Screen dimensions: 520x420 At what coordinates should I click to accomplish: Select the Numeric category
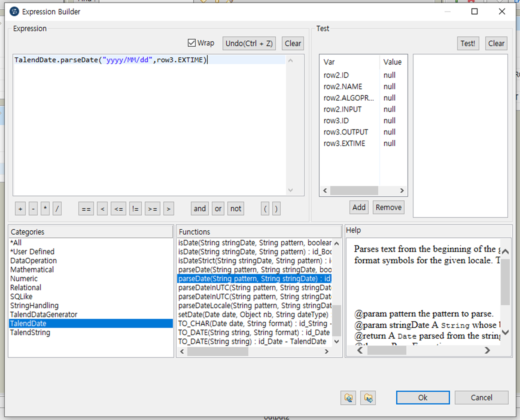tap(91, 278)
